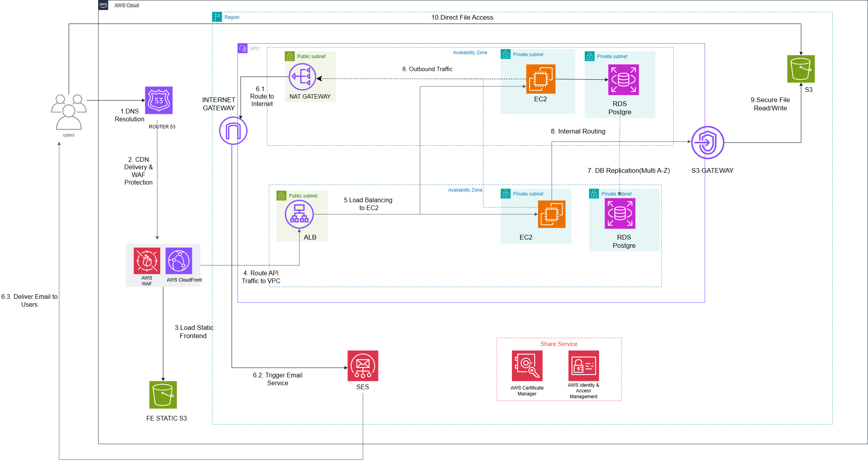This screenshot has width=868, height=463.
Task: Select '6.2. Trigger Email Service' label
Action: [278, 379]
